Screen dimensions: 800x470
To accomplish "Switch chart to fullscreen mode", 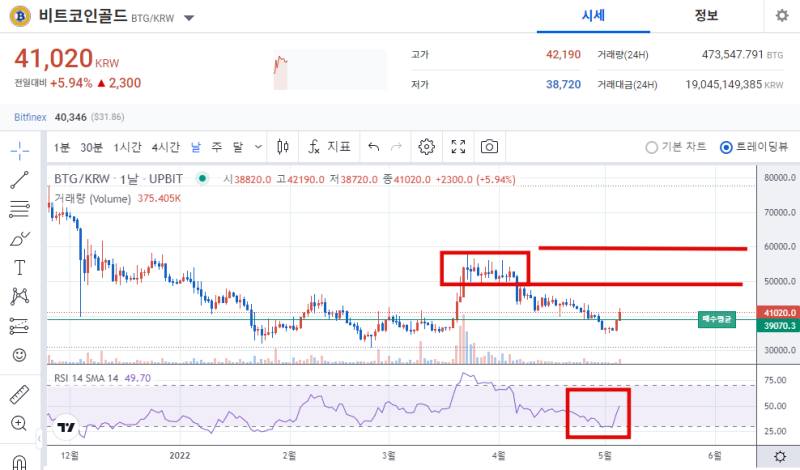I will (458, 147).
